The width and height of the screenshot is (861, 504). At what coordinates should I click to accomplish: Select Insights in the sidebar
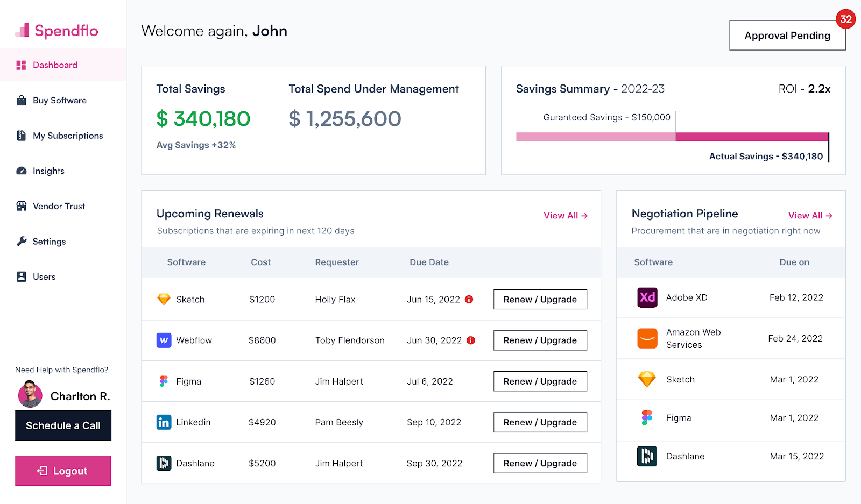point(20,171)
